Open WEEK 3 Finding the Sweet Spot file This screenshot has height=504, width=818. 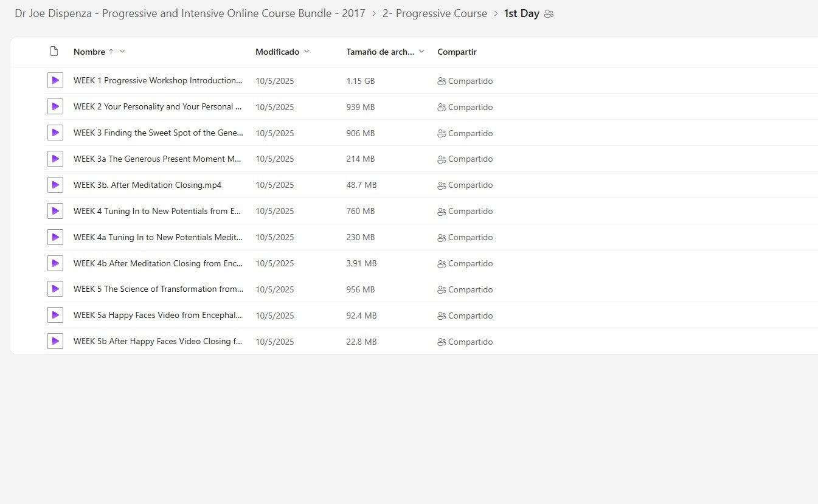(x=158, y=133)
